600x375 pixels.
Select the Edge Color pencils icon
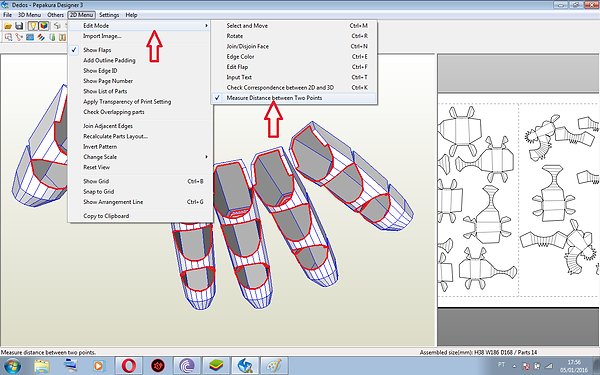click(x=41, y=37)
